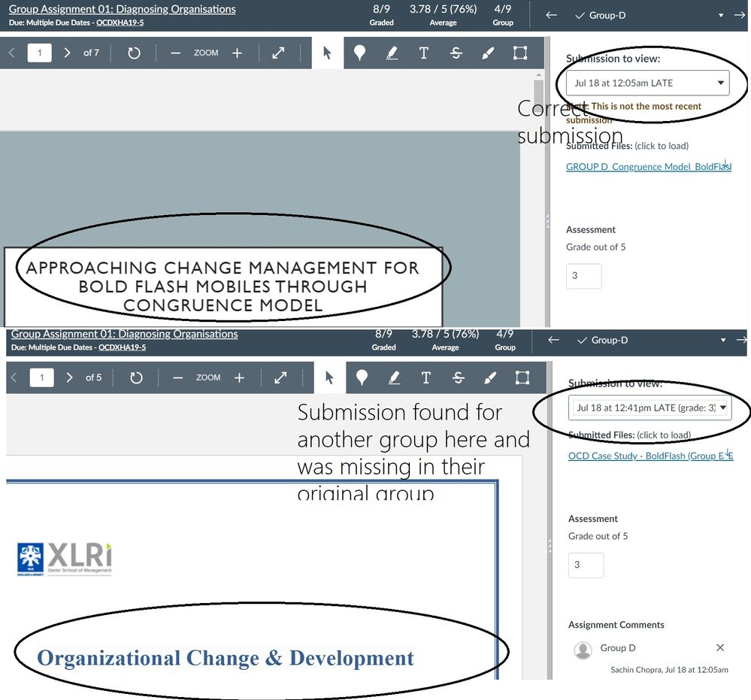Open the GROUP D_Congruence Model submitted file
This screenshot has height=700, width=751.
(647, 167)
